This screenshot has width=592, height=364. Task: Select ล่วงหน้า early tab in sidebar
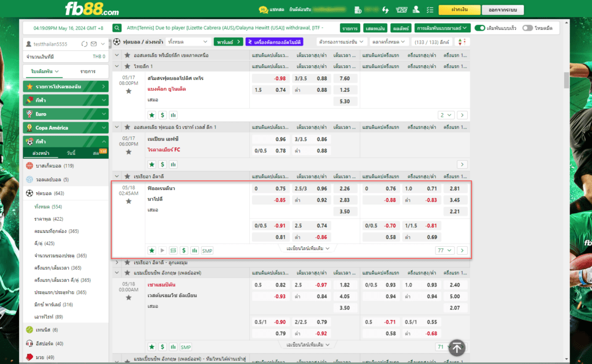[41, 153]
